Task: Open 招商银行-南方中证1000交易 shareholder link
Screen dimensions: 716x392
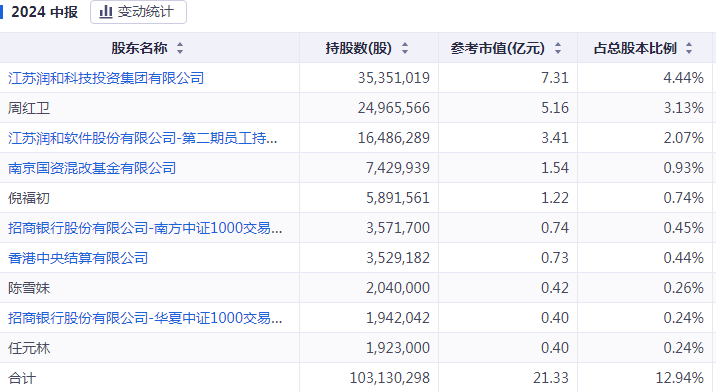Action: (145, 228)
